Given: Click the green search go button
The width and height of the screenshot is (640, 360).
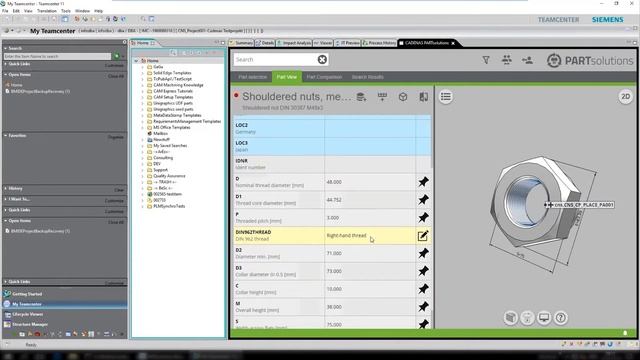Looking at the screenshot, I should (x=117, y=56).
